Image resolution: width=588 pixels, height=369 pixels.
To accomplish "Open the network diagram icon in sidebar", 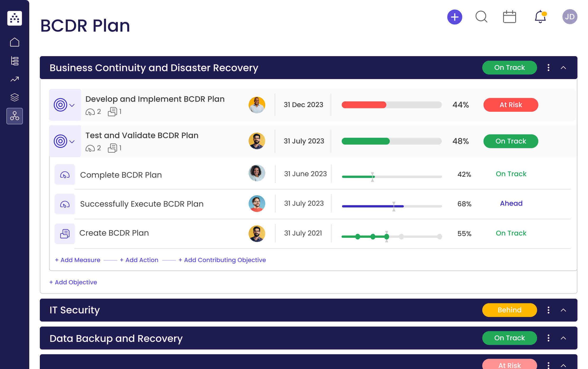I will point(15,116).
